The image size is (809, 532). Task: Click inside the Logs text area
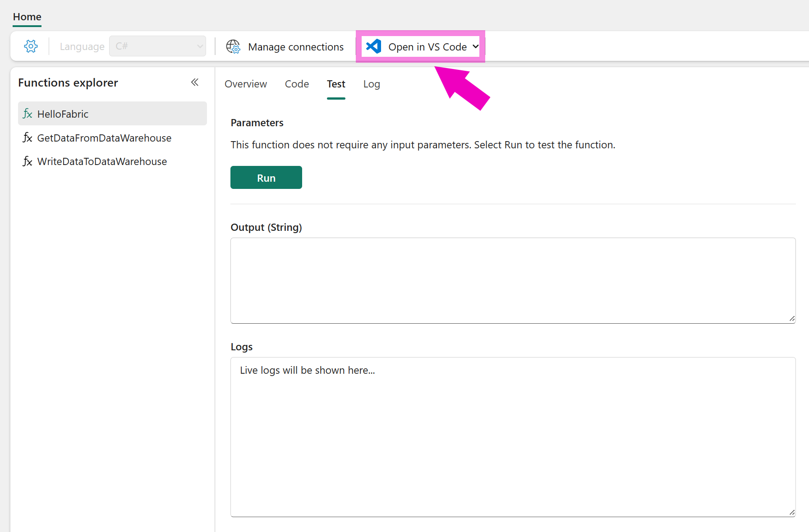513,437
